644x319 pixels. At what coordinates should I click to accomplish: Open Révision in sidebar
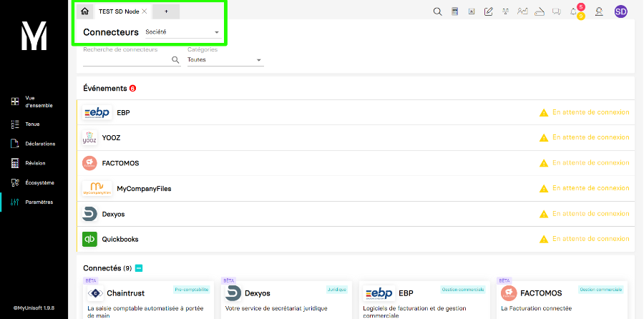[x=29, y=163]
